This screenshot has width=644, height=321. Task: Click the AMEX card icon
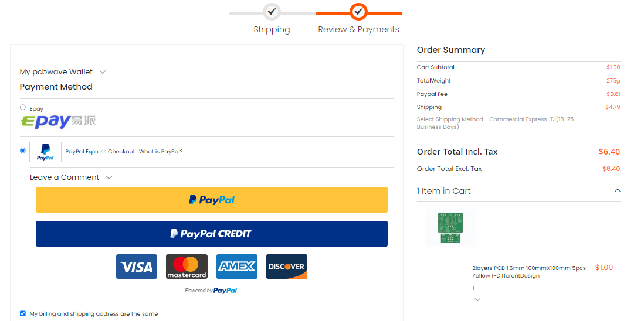pyautogui.click(x=236, y=267)
